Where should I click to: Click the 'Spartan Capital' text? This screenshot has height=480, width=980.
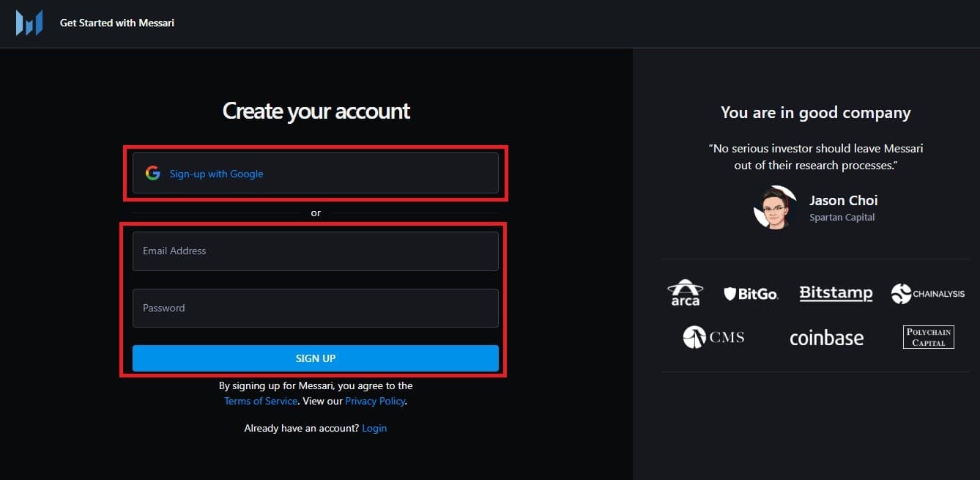tap(842, 217)
